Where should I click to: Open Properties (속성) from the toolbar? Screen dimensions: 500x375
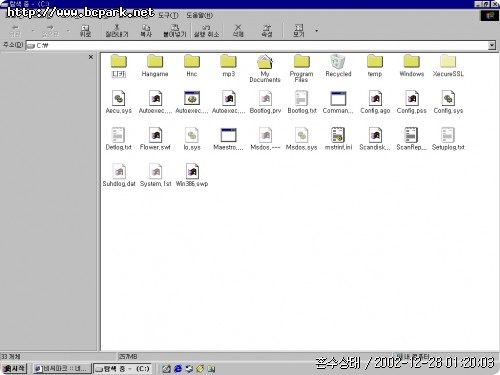pos(267,31)
